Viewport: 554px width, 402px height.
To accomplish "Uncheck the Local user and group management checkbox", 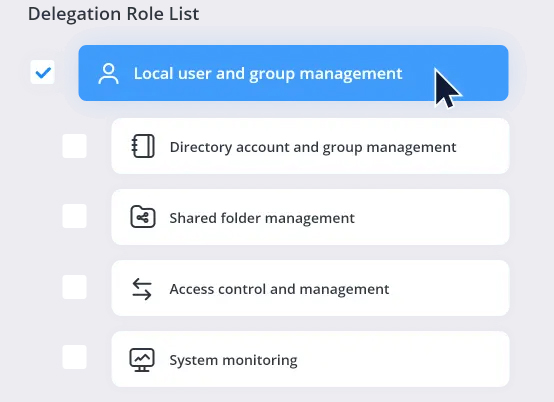I will (42, 72).
